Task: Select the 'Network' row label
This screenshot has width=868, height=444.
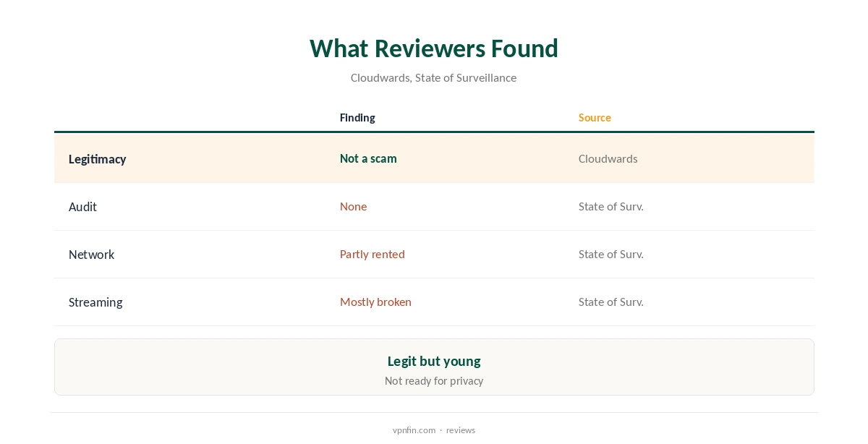Action: 92,255
